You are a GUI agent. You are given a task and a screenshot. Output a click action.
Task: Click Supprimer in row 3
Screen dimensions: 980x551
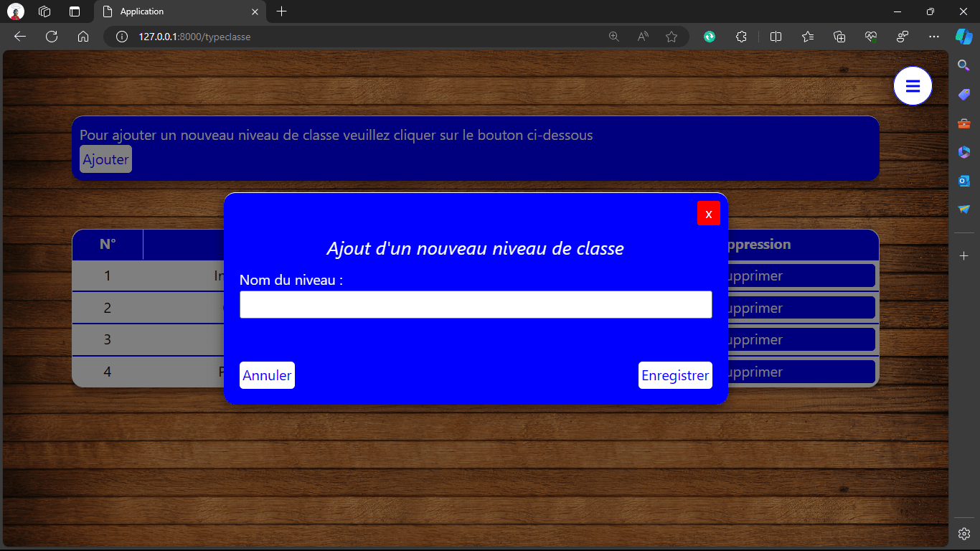[801, 339]
